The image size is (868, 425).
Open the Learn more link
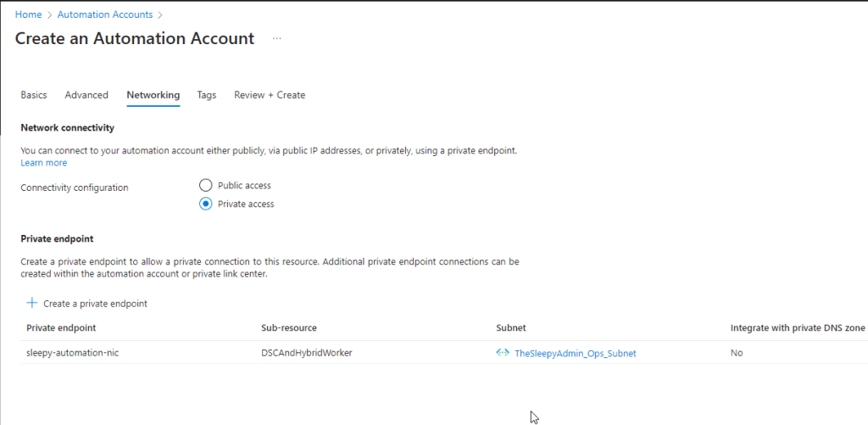[x=44, y=163]
